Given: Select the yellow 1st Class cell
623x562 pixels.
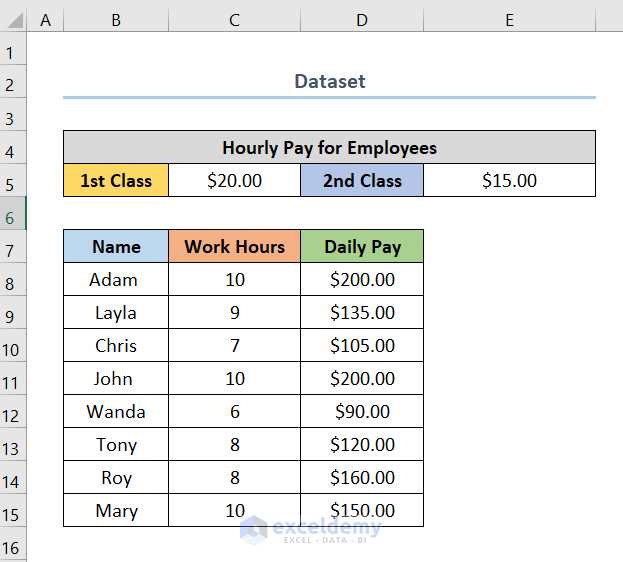Looking at the screenshot, I should click(116, 180).
